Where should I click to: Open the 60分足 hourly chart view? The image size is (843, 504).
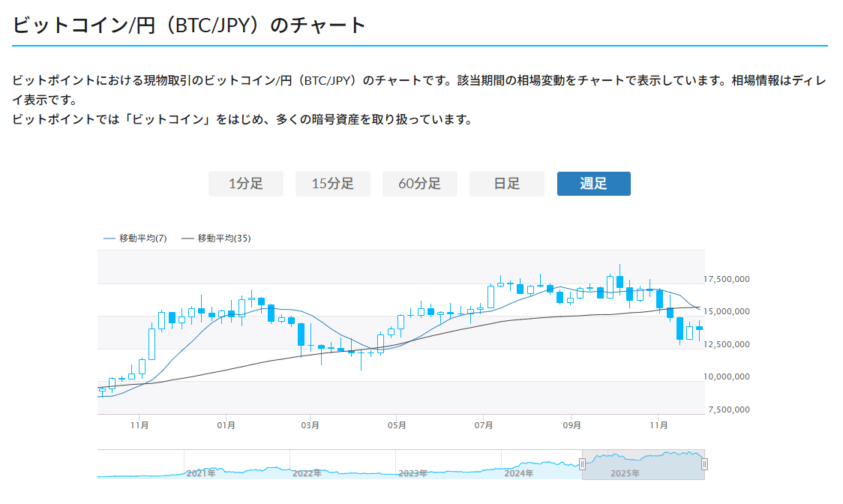[x=420, y=183]
